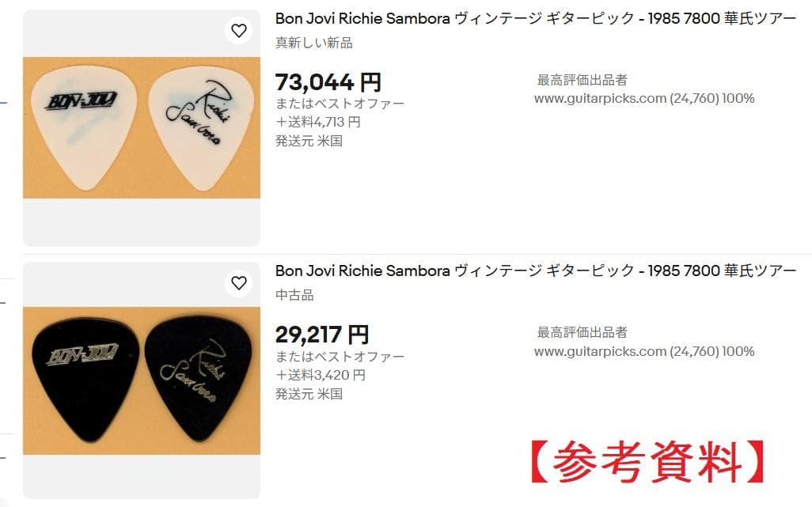The image size is (812, 507).
Task: Add the black pick listing to watchlist
Action: tap(238, 282)
